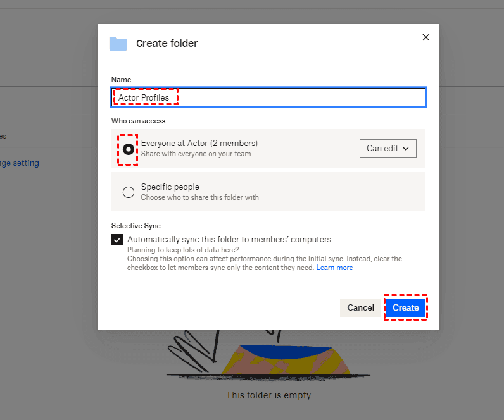Click the Cancel button
This screenshot has height=420, width=504.
(360, 307)
